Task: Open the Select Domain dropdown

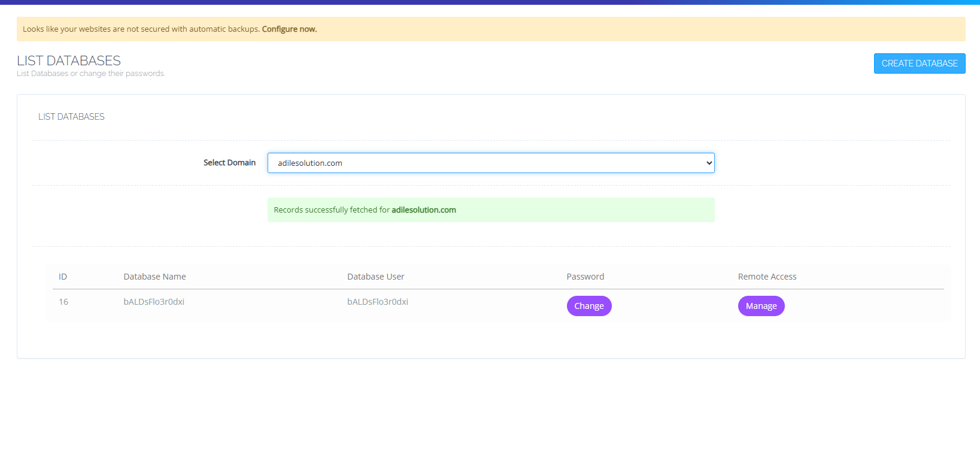Action: point(490,163)
